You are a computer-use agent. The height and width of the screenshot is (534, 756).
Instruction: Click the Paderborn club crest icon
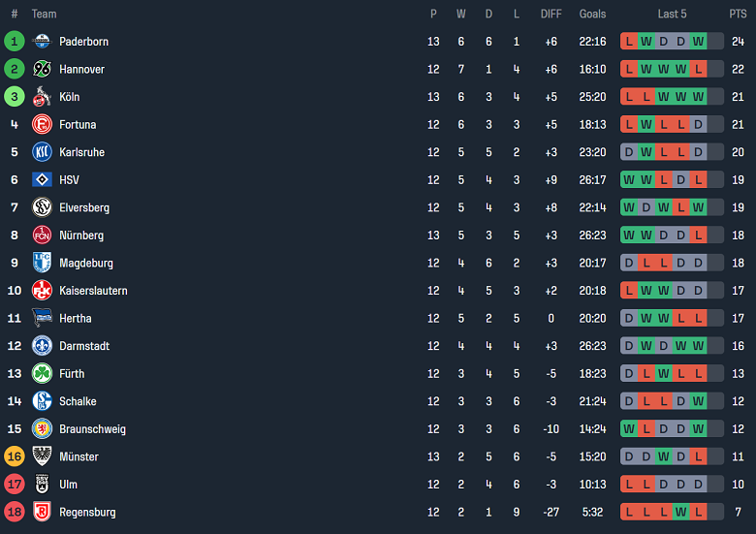pos(42,42)
